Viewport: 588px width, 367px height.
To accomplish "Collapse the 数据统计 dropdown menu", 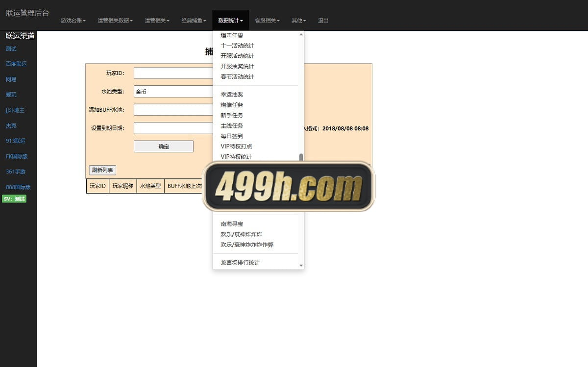I will pyautogui.click(x=230, y=21).
